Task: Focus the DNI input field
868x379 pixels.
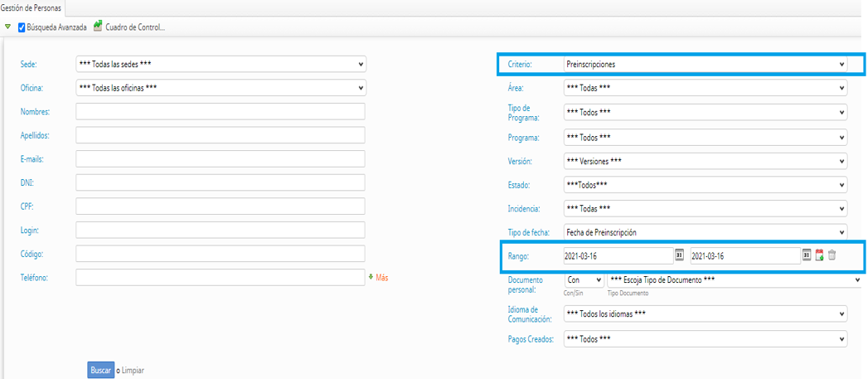Action: 220,182
